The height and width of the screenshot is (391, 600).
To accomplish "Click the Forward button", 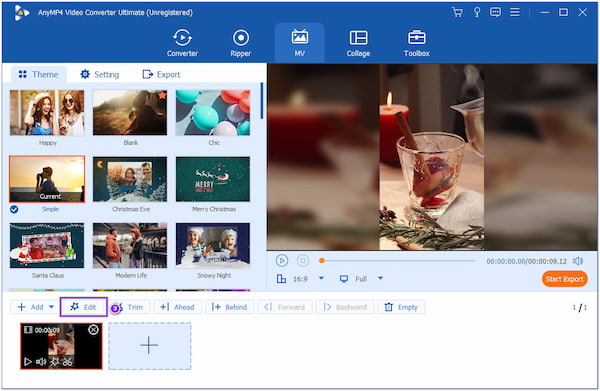I will 285,307.
